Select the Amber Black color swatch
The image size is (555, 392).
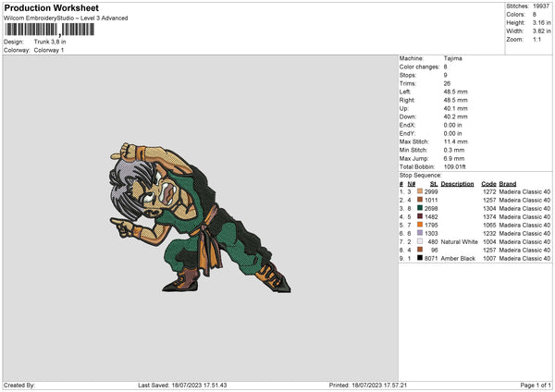click(x=421, y=258)
